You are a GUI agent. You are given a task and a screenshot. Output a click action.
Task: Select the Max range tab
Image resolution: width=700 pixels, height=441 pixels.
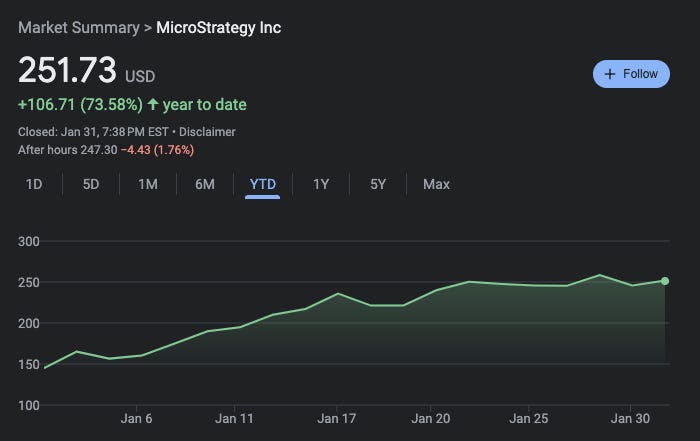click(436, 184)
